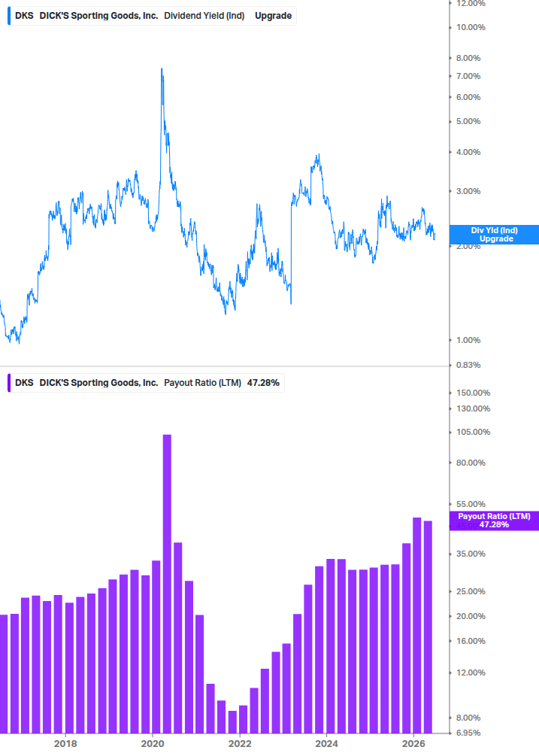
Task: Click the 2024 label on the time axis
Action: tap(326, 743)
